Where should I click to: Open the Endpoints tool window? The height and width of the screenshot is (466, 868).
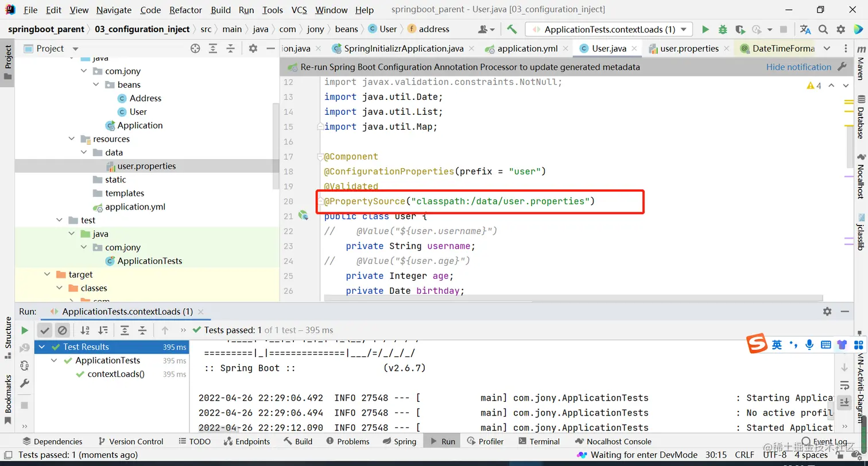246,441
